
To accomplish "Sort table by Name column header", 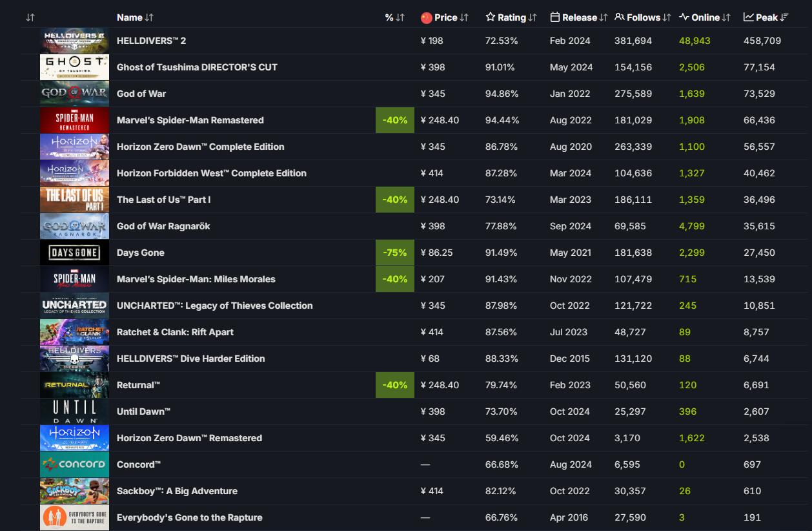I will (x=135, y=17).
